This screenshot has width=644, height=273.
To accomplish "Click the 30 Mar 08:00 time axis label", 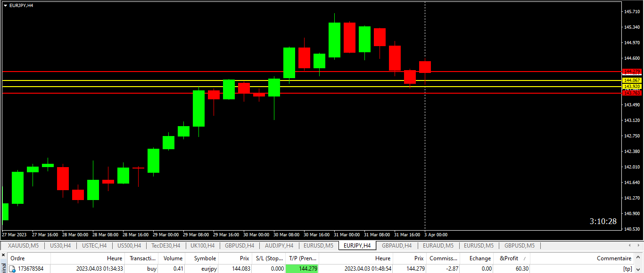I will click(286, 234).
